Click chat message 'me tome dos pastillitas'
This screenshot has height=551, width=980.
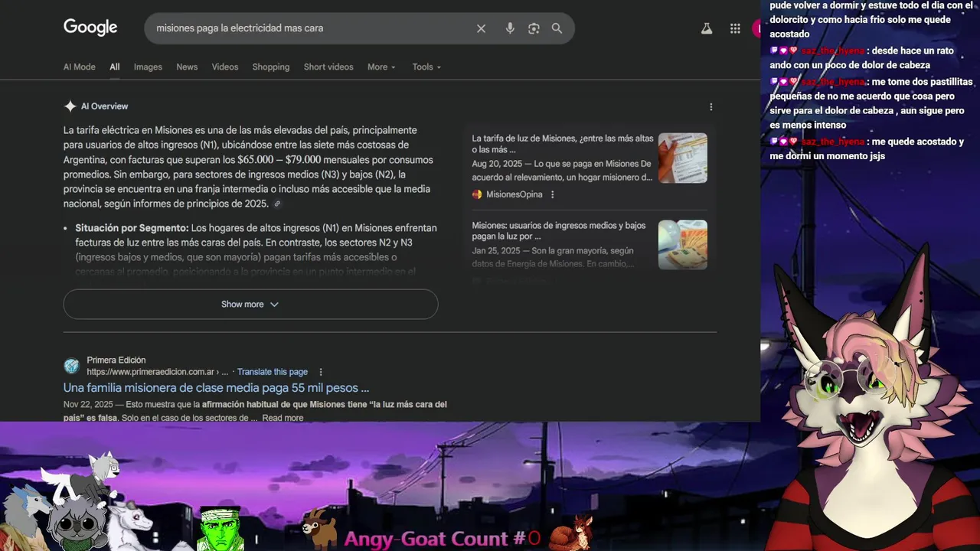click(871, 103)
